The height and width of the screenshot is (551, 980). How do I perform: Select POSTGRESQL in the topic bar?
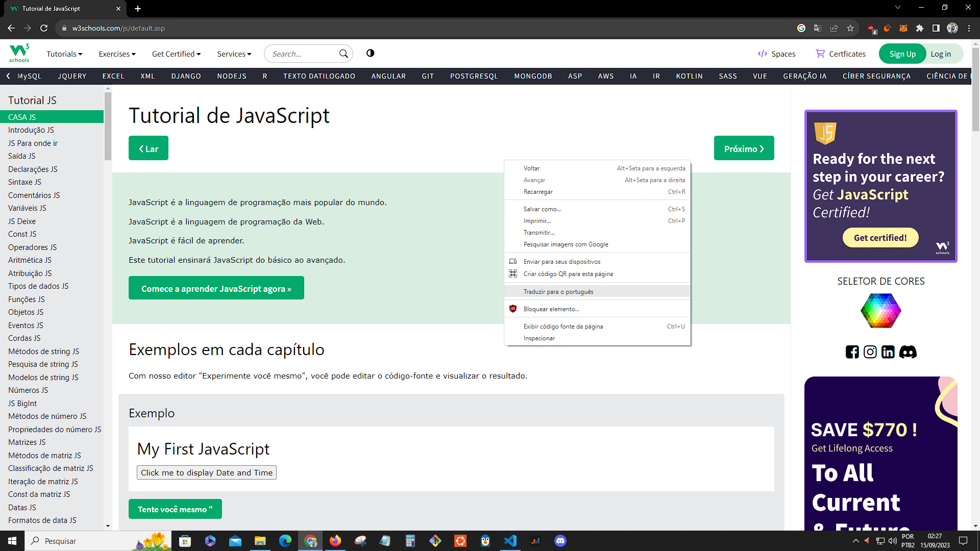point(474,76)
